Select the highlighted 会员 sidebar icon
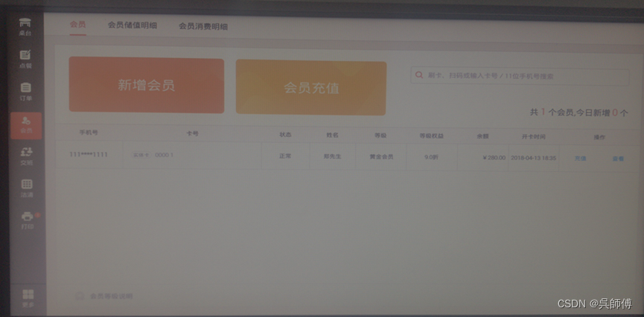Screen dimensions: 644x317 pos(26,126)
